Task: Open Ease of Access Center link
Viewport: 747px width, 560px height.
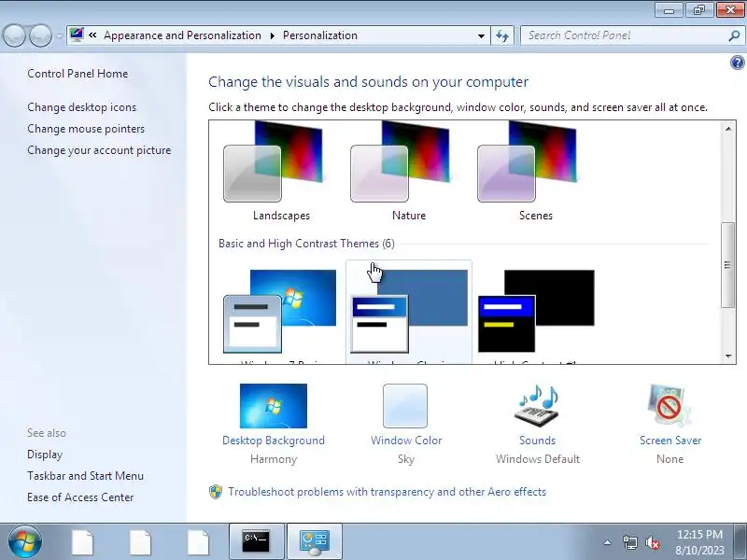Action: pyautogui.click(x=80, y=497)
